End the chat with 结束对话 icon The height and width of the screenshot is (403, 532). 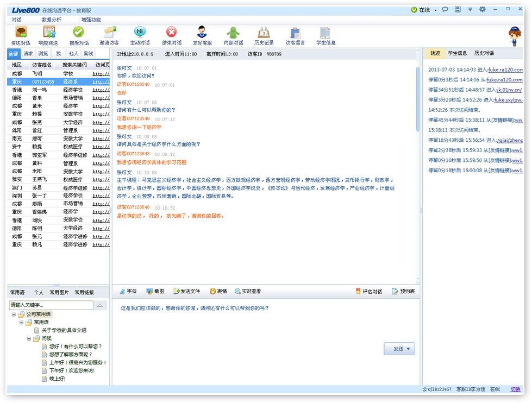[171, 33]
